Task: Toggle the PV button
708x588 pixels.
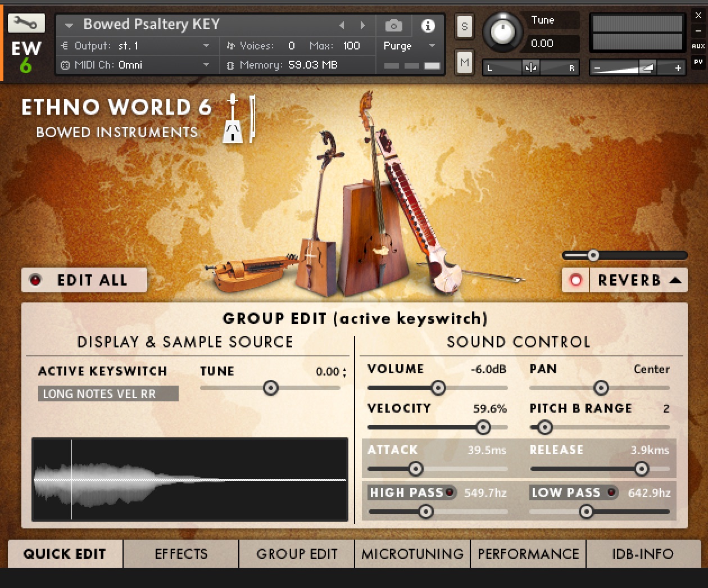Action: [698, 62]
